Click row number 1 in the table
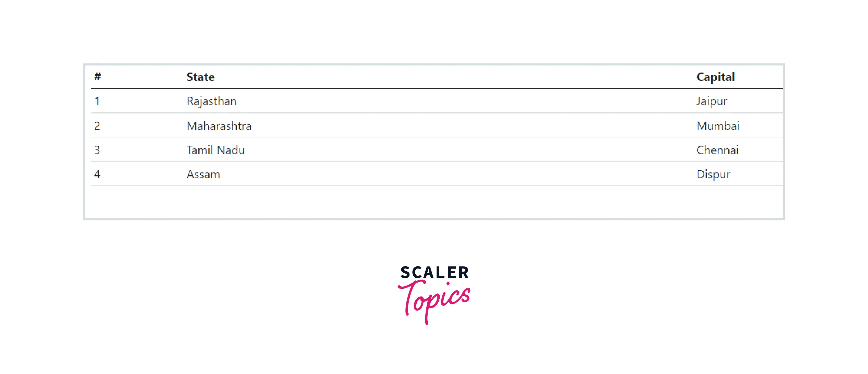Viewport: 868px width, 374px height. click(97, 101)
